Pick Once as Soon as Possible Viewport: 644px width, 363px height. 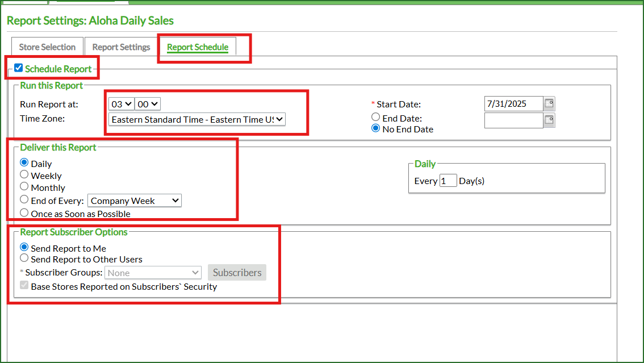[24, 212]
